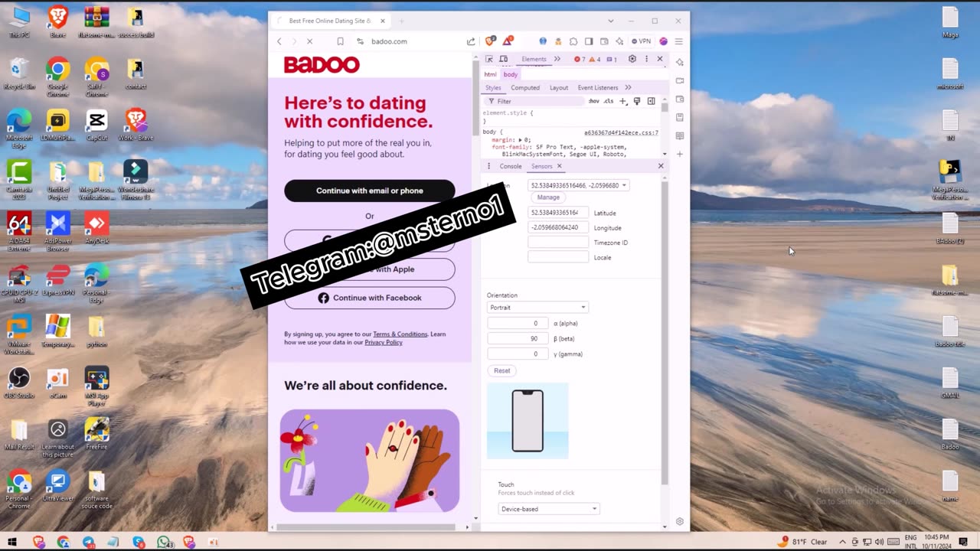Click the Manage locations button
Image resolution: width=980 pixels, height=551 pixels.
click(548, 197)
